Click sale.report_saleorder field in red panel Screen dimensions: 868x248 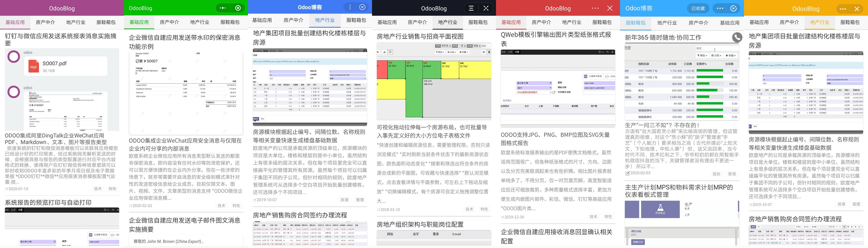point(599,88)
